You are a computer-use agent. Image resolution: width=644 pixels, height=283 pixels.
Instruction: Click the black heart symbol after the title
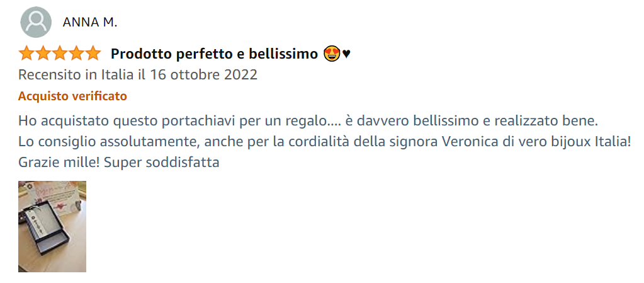point(346,54)
